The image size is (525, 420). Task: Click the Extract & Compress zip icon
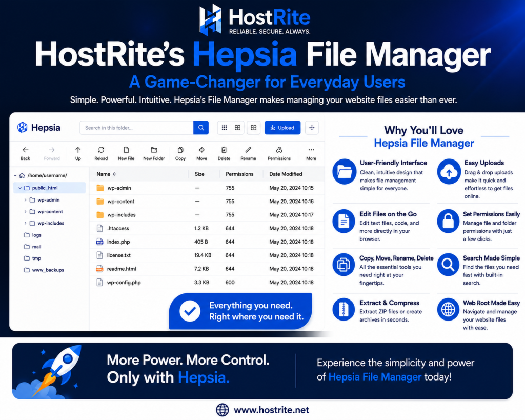pyautogui.click(x=344, y=309)
